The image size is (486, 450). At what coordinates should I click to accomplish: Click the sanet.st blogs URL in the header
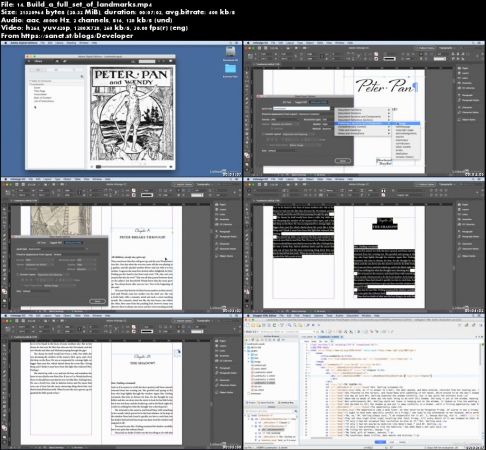[x=77, y=36]
